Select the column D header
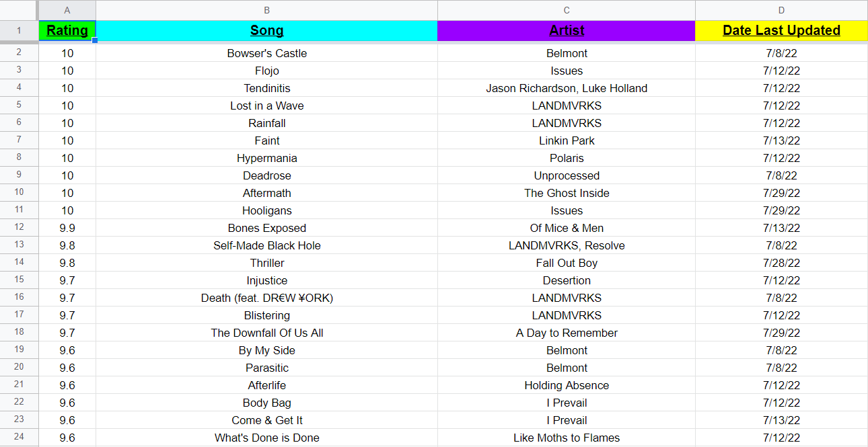Screen dimensions: 868x447 pyautogui.click(x=781, y=10)
